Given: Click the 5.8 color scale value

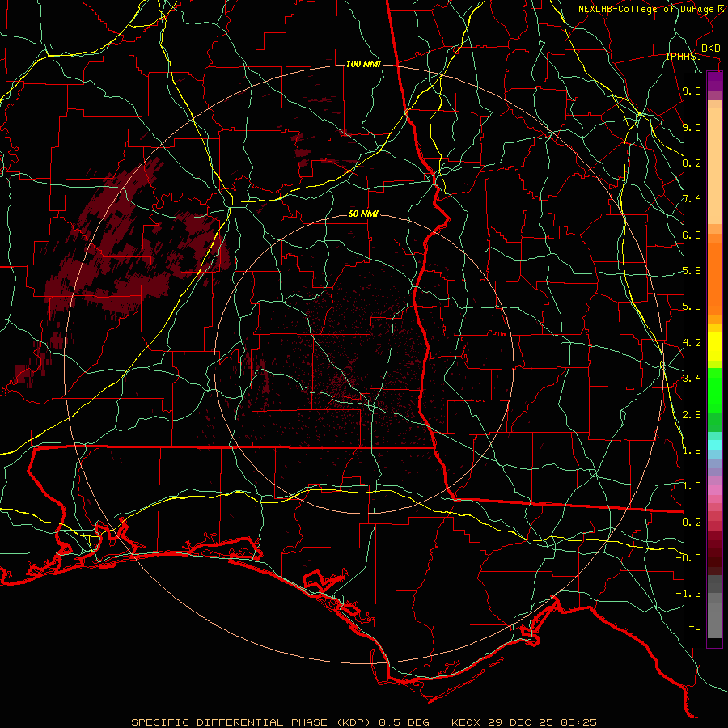Looking at the screenshot, I should coord(692,271).
